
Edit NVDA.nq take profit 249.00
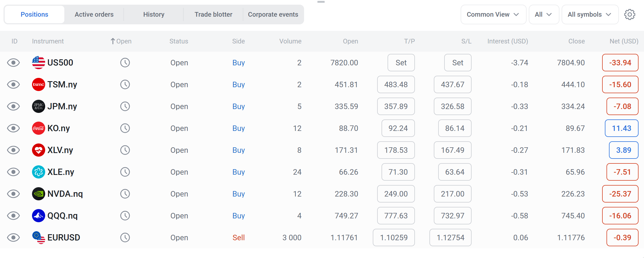pos(396,194)
